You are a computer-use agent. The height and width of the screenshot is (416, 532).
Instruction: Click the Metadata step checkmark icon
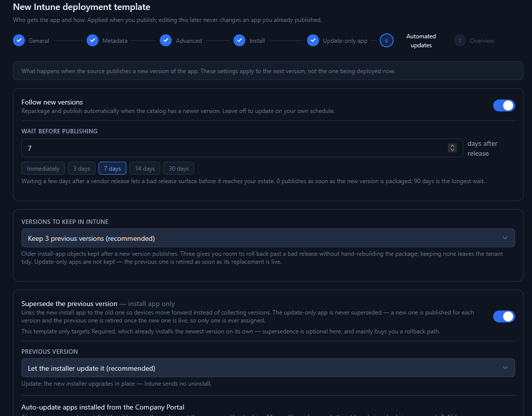pyautogui.click(x=92, y=40)
